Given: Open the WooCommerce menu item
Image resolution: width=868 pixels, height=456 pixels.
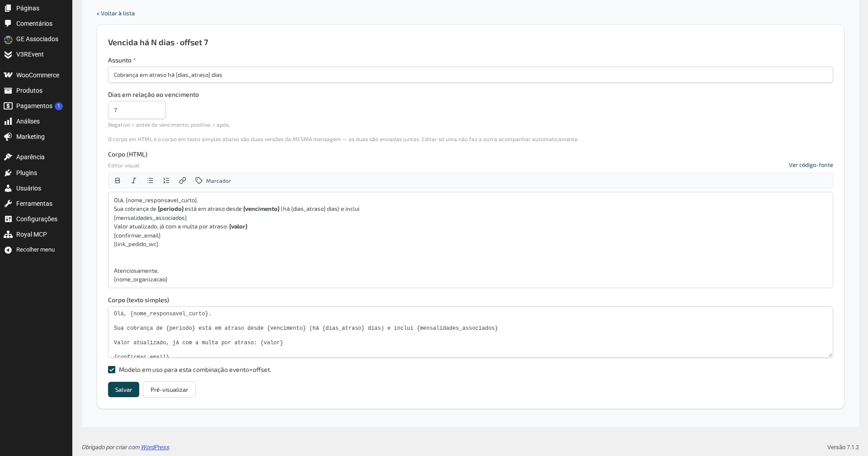Looking at the screenshot, I should 36,75.
